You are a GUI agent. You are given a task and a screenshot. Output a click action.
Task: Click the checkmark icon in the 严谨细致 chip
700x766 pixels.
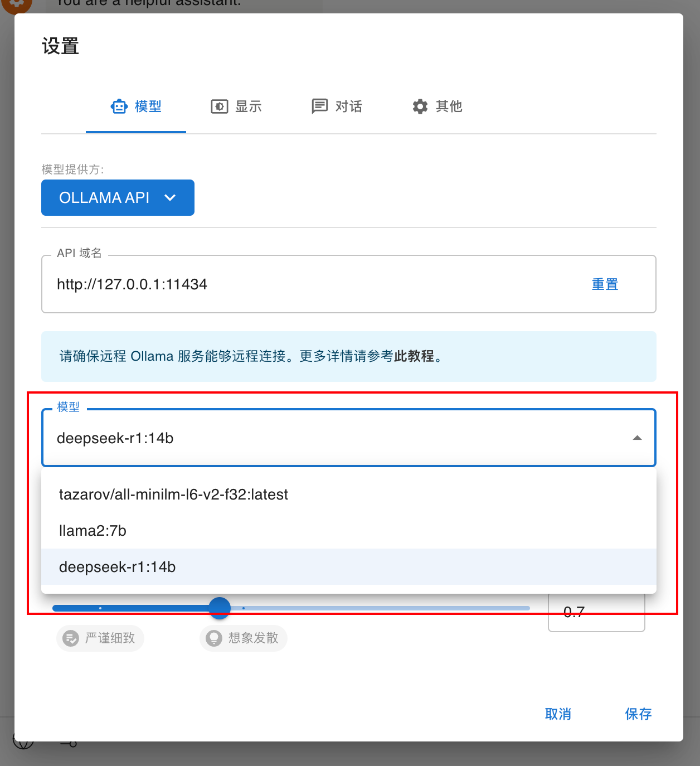(71, 638)
